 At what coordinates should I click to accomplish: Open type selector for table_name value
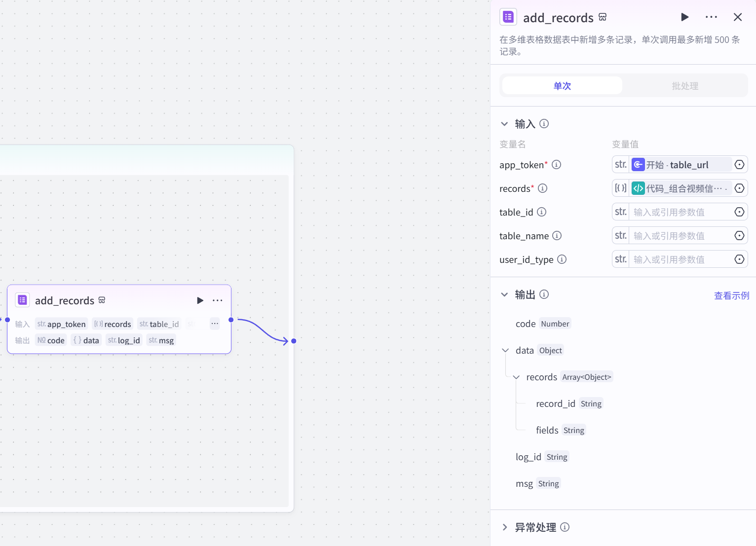pos(621,236)
